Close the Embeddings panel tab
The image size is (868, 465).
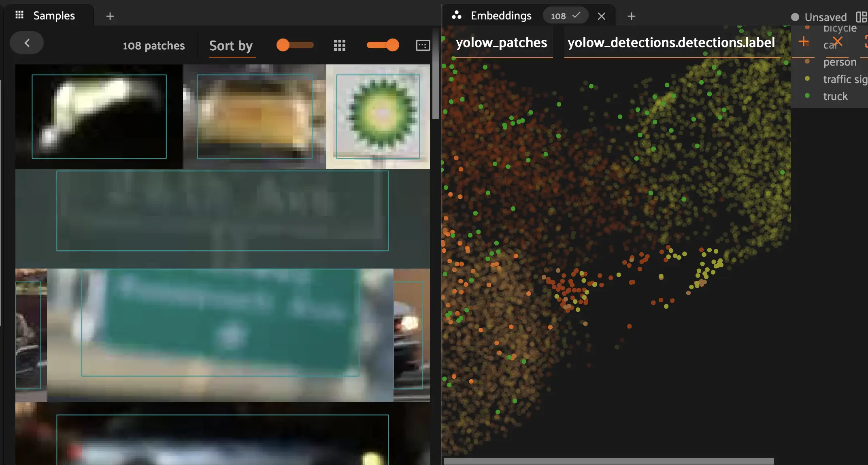click(601, 16)
